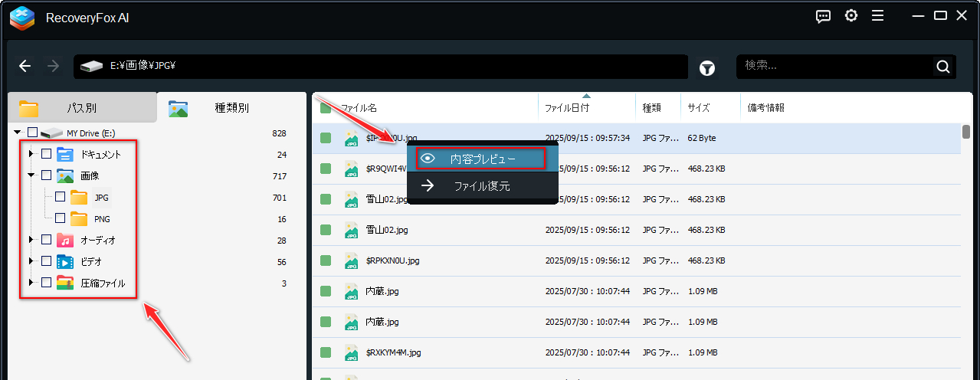Click the path field E:¥画像¥JPG¥
This screenshot has height=380, width=980.
[x=381, y=67]
